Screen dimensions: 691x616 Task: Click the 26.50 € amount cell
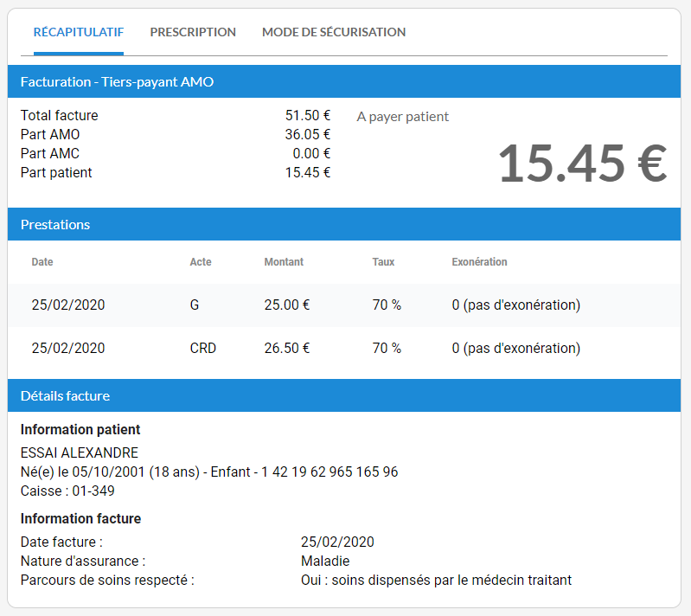286,348
